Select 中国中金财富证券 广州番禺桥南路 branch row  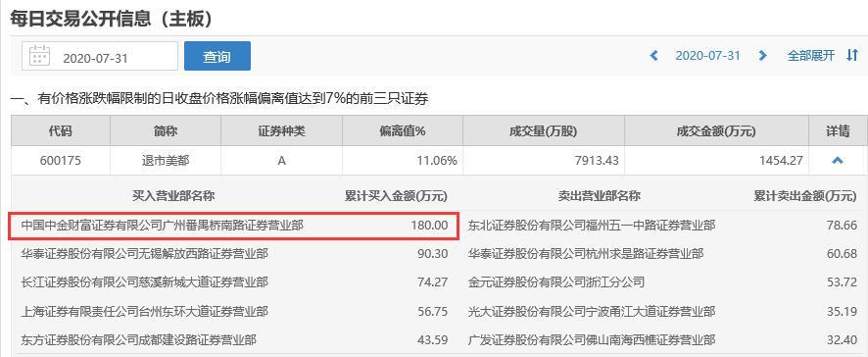coord(233,226)
